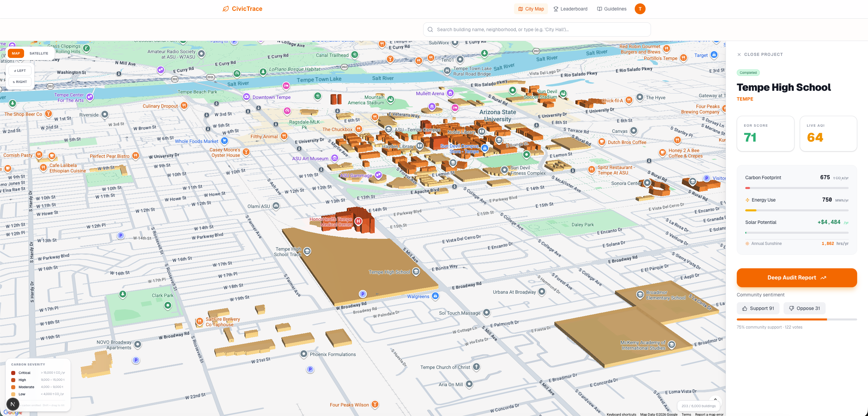Open the Guidelines tab
The height and width of the screenshot is (416, 868).
click(x=612, y=9)
